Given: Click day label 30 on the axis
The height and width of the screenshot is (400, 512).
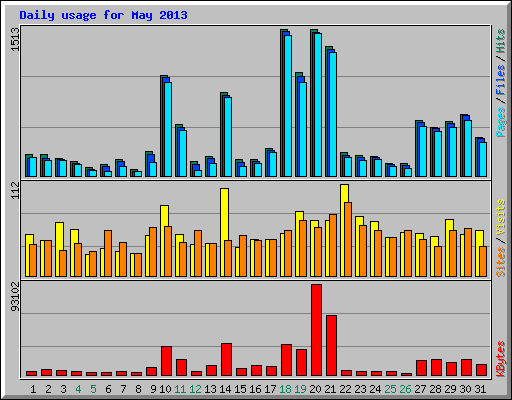Looking at the screenshot, I should (465, 389).
